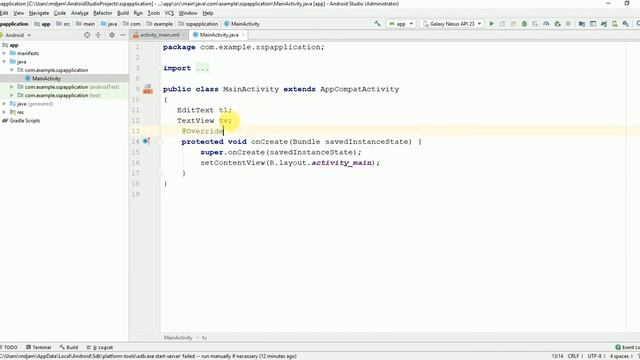Click MainActivity in the editor bottom breadcrumb

tap(178, 338)
